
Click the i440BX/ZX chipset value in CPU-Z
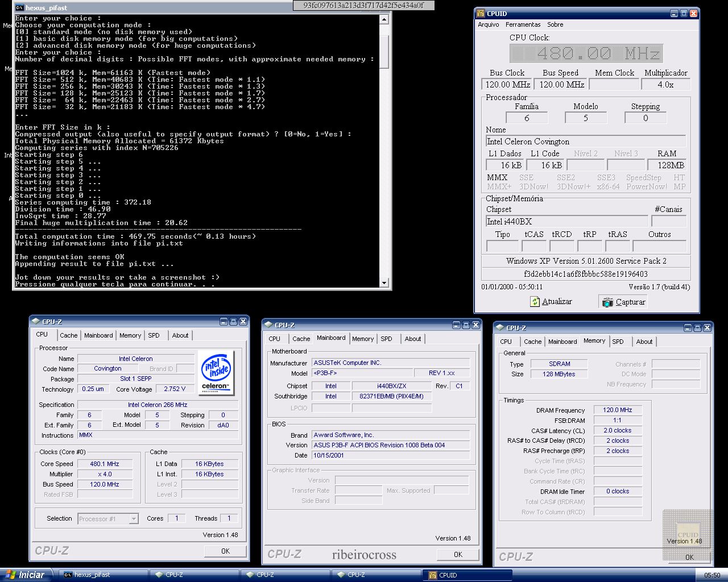[x=391, y=386]
